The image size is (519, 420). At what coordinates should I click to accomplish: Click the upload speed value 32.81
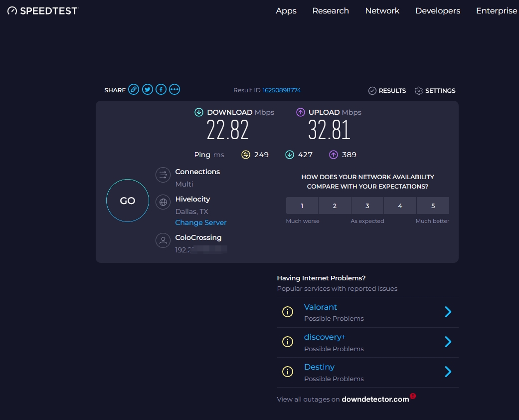pyautogui.click(x=329, y=130)
